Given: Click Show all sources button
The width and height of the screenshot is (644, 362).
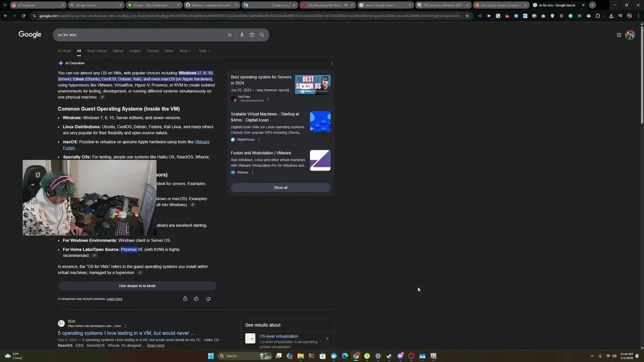Looking at the screenshot, I should point(281,188).
